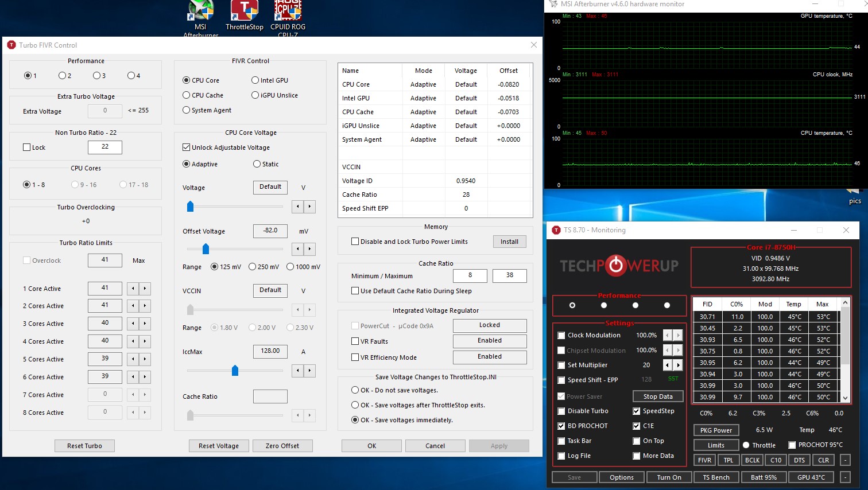Launch TS Bench
The image size is (868, 490).
(x=716, y=477)
